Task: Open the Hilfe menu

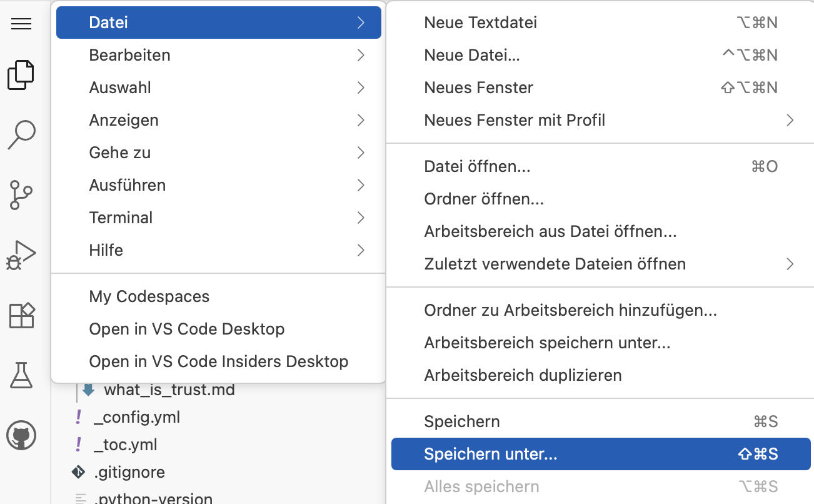Action: pos(219,250)
